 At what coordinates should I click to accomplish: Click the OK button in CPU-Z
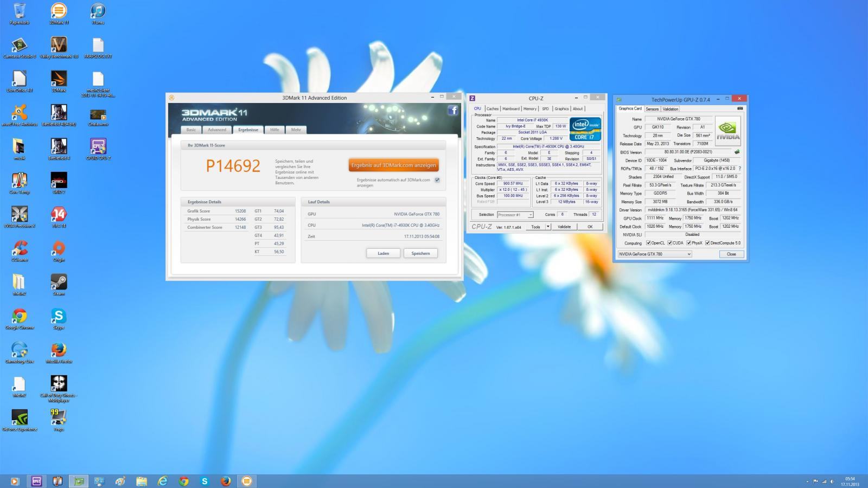pyautogui.click(x=590, y=227)
